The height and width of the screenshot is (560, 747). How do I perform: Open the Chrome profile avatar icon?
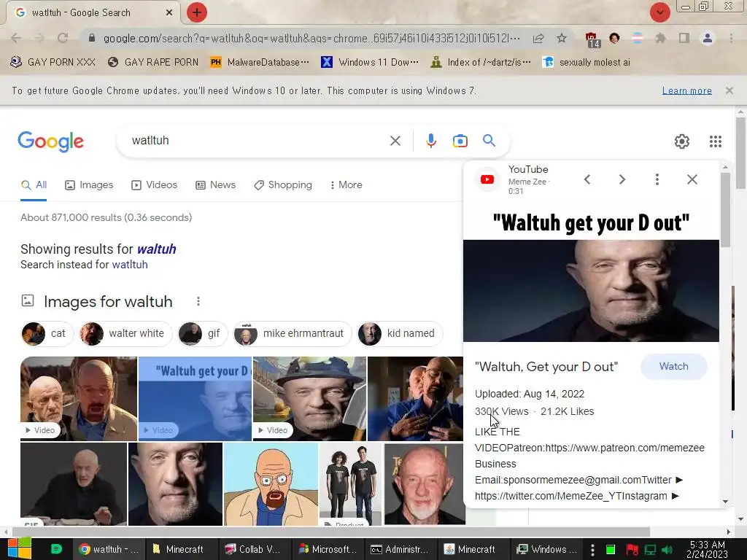pos(708,38)
